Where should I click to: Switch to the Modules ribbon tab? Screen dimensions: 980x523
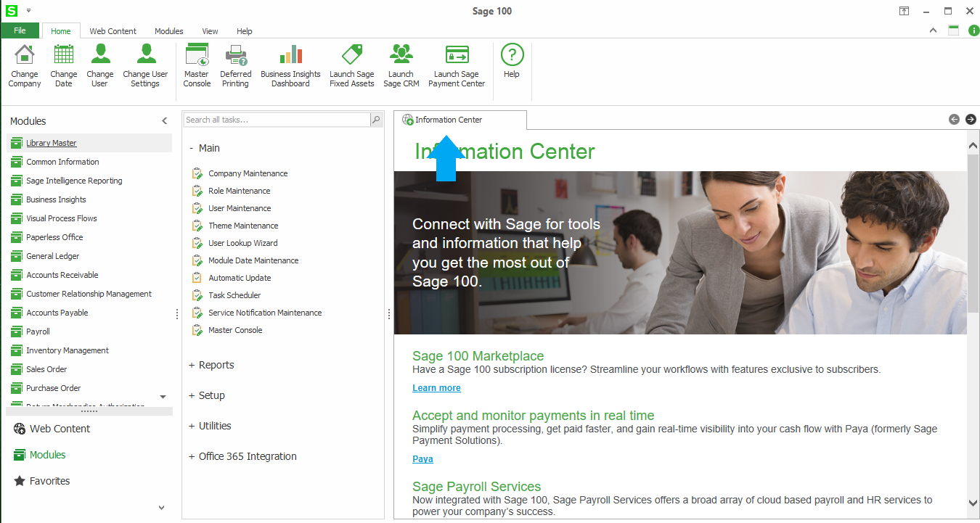pyautogui.click(x=169, y=31)
